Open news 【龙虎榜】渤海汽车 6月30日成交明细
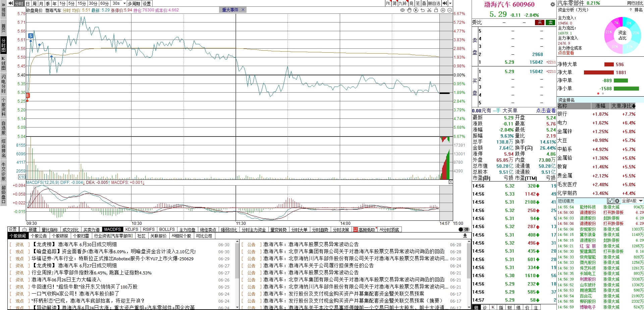Viewport: 644px width, 310px height. 74,245
